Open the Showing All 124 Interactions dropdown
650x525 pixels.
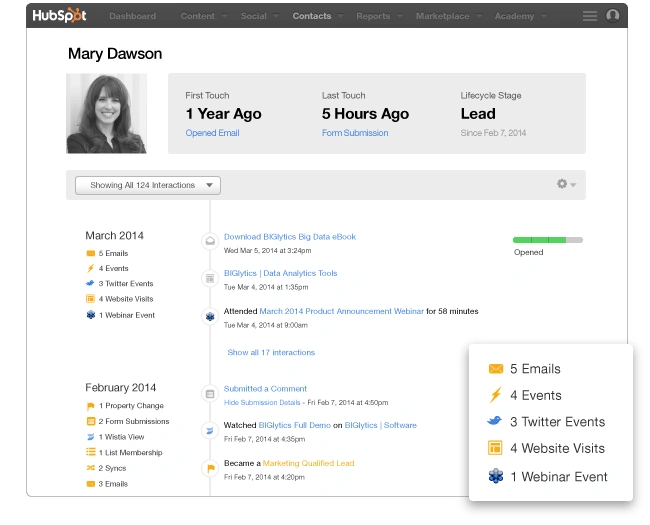click(x=148, y=185)
